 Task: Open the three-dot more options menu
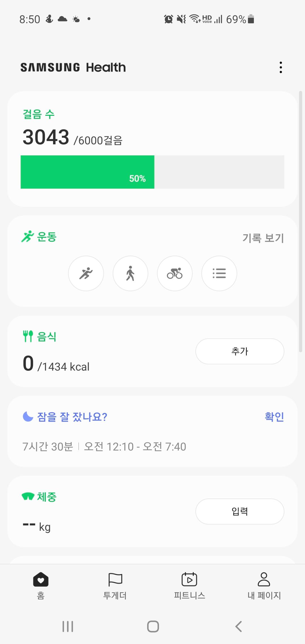coord(280,68)
